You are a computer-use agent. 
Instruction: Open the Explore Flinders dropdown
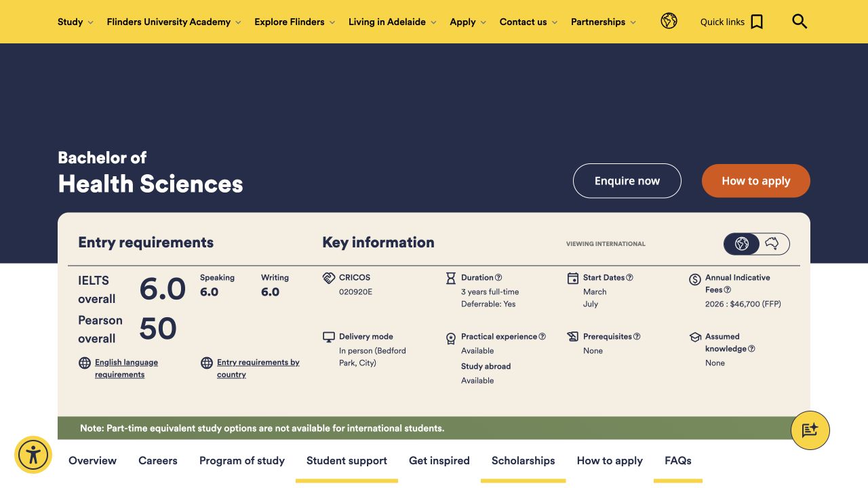pos(295,22)
